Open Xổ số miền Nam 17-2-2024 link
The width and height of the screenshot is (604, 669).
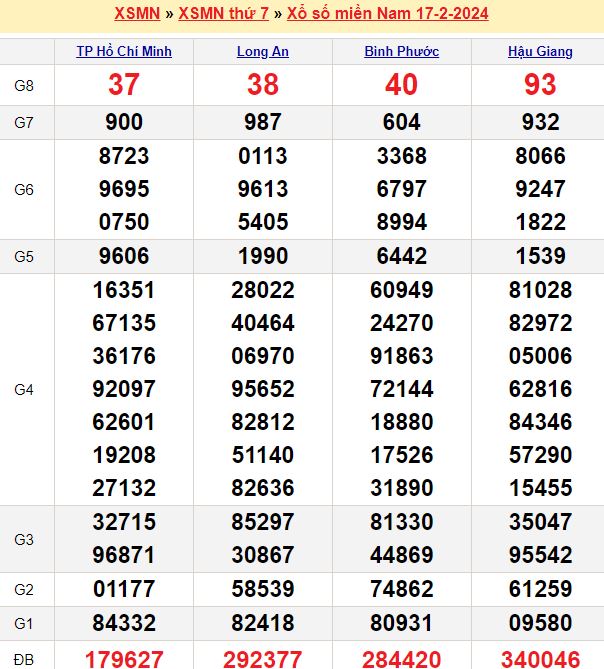pyautogui.click(x=388, y=14)
